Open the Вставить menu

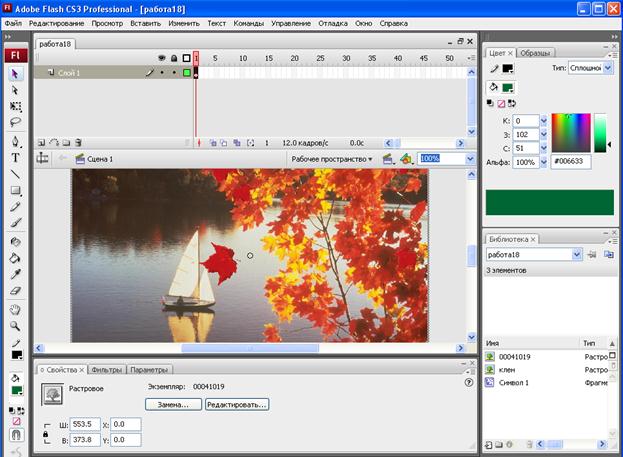coord(145,22)
